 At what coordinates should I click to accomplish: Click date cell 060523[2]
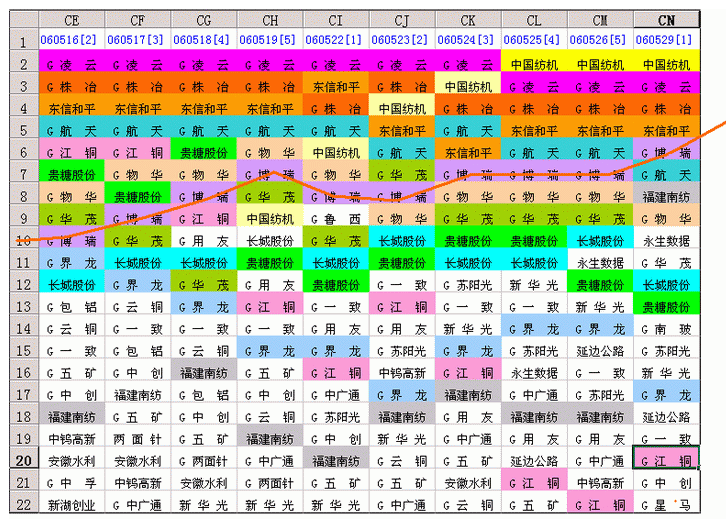point(402,40)
